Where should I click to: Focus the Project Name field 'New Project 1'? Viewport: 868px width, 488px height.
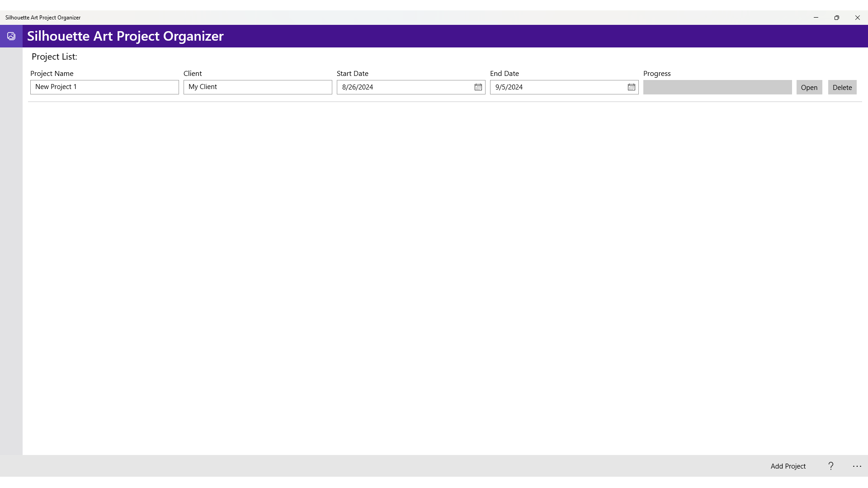104,87
